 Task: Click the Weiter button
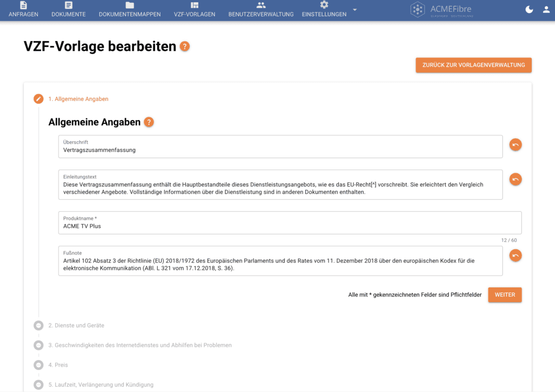pos(505,295)
